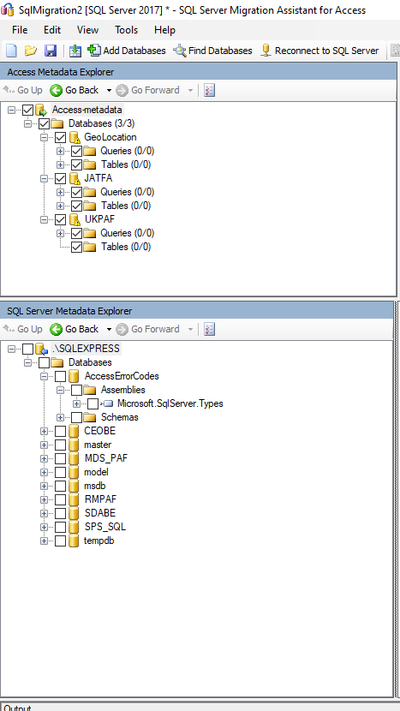Click the GeoLocation database icon

74,137
